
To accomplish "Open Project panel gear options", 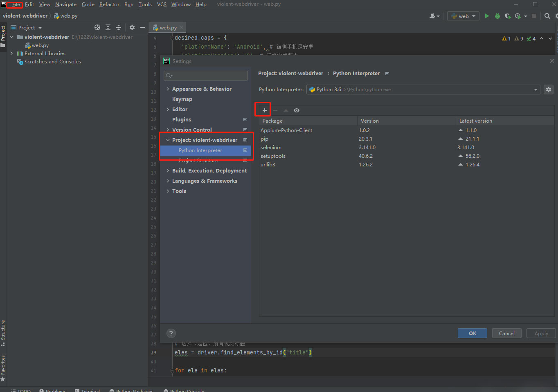I will point(132,27).
